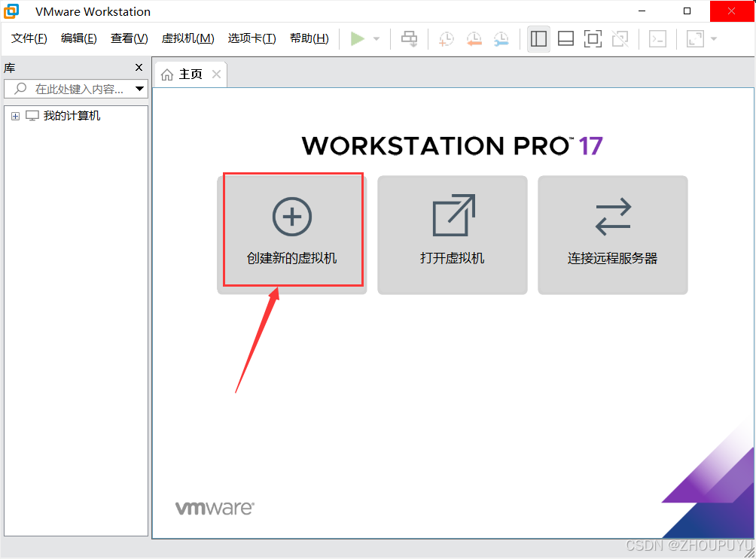Open the 文件(F) menu

(29, 38)
